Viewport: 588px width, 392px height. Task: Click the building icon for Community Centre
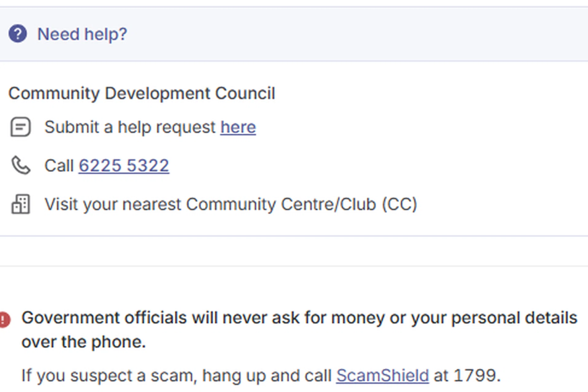tap(21, 204)
